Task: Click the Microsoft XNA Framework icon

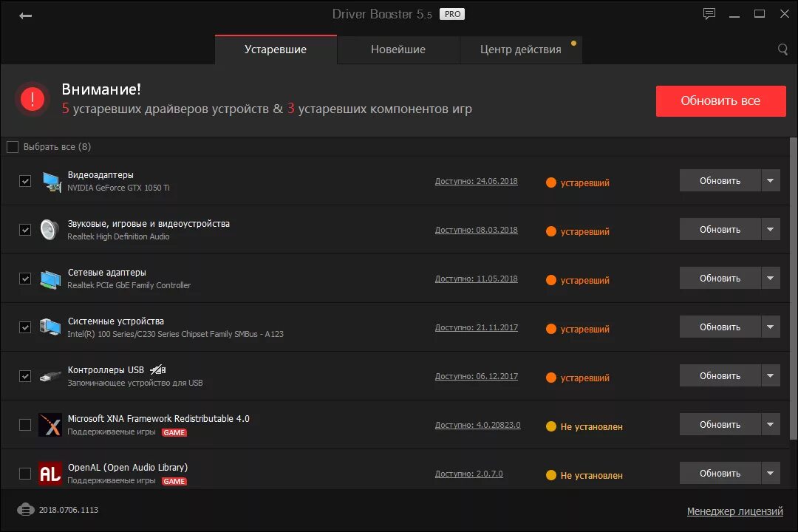Action: 50,425
